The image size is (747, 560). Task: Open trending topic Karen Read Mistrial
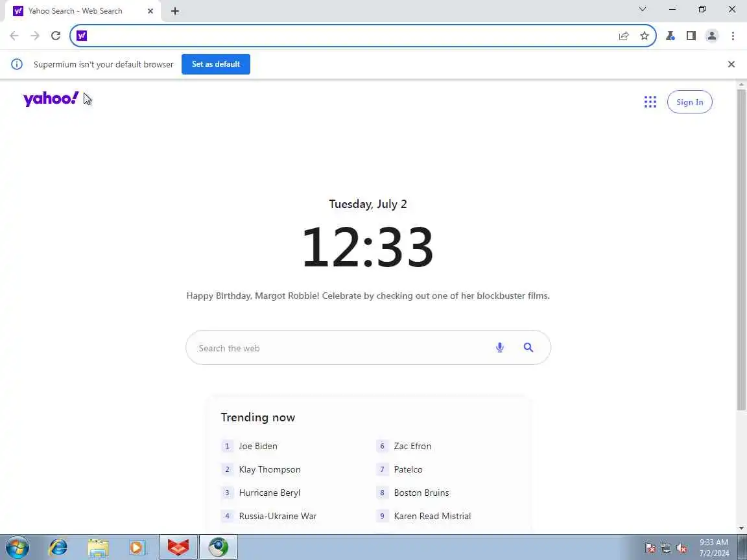pos(433,516)
